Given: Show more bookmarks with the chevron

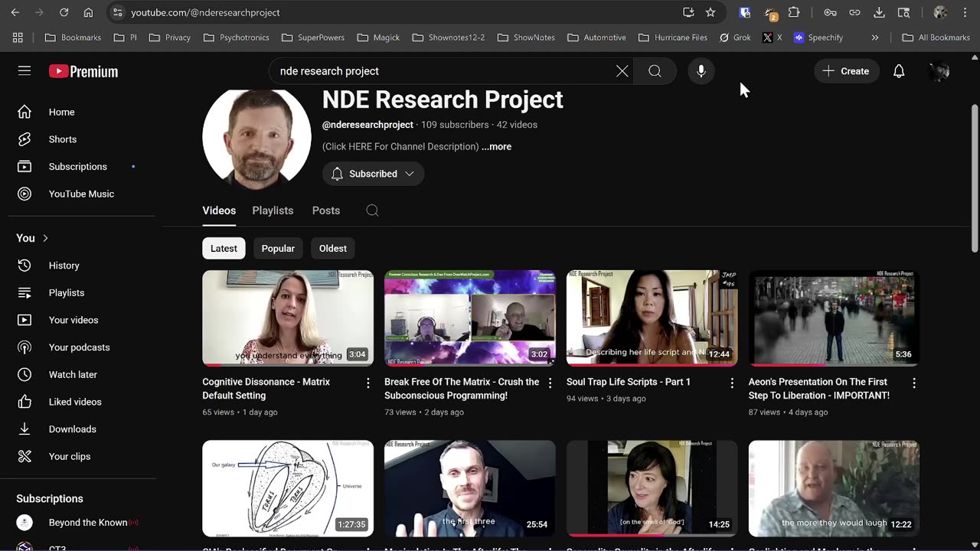Looking at the screenshot, I should [x=875, y=37].
